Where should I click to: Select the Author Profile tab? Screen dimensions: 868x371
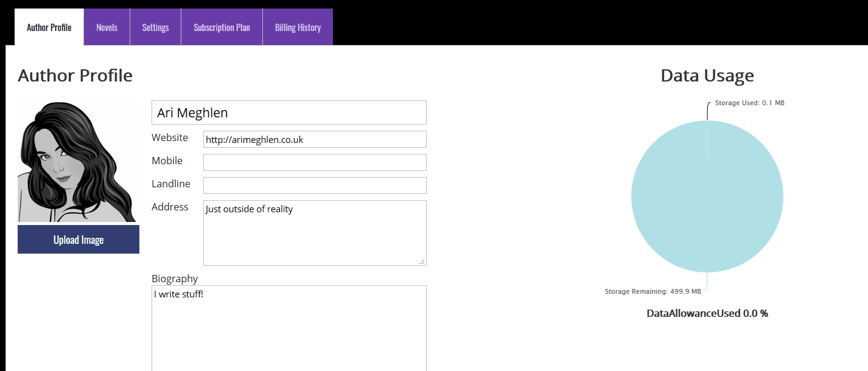49,27
